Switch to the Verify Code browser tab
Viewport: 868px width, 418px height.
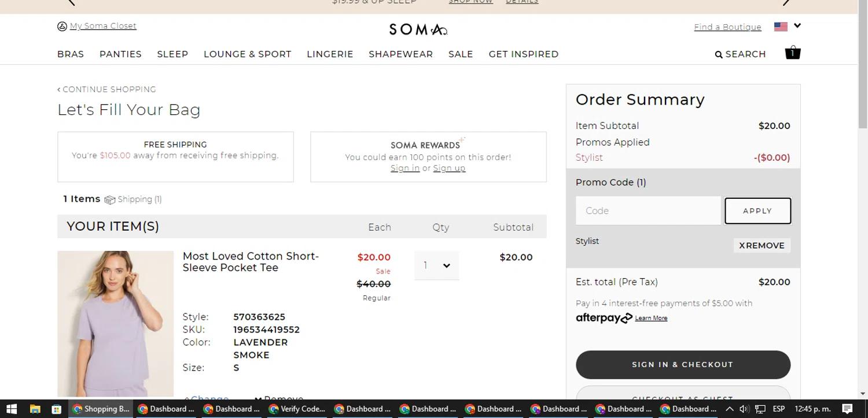click(297, 409)
